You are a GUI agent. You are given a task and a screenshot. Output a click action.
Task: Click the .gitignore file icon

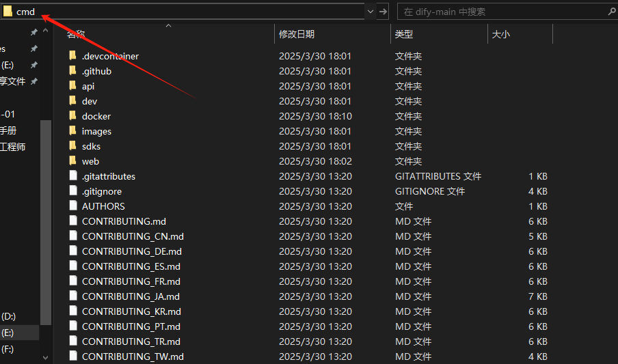[73, 191]
